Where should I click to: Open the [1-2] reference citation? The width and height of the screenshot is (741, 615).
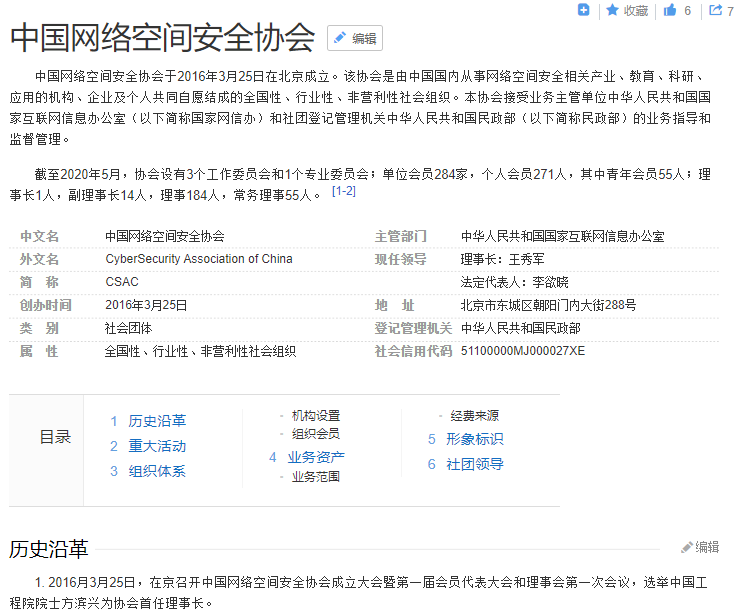tap(343, 190)
